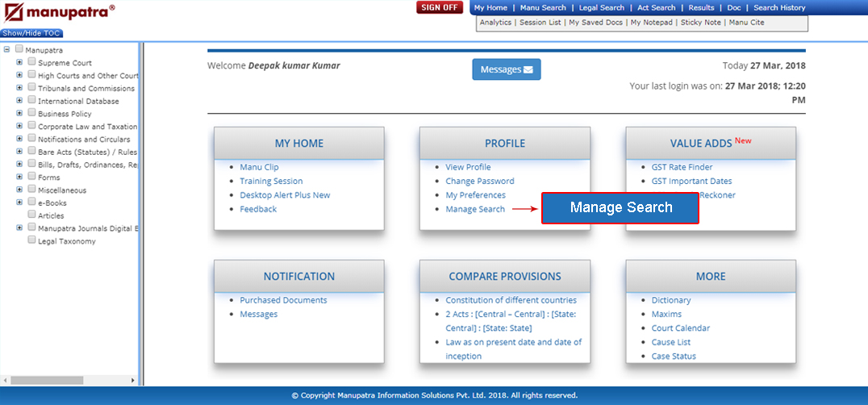Open the My Home menu

[490, 8]
